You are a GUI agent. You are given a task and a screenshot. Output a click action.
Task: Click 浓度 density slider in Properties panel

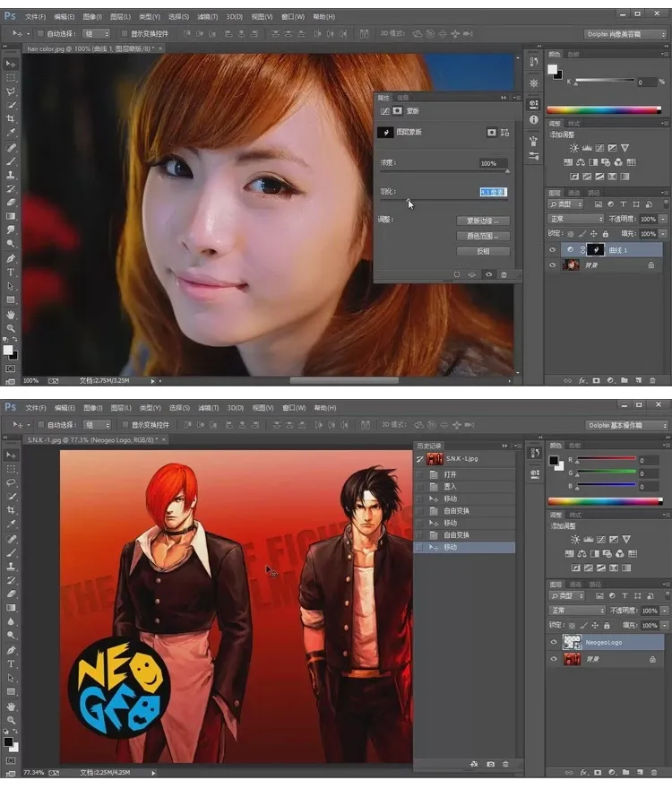pyautogui.click(x=444, y=171)
